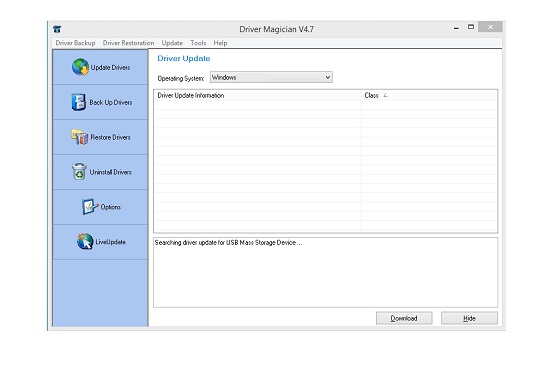Viewport: 550px width, 369px height.
Task: Click the Back Up Drivers cabinet icon
Action: point(79,102)
